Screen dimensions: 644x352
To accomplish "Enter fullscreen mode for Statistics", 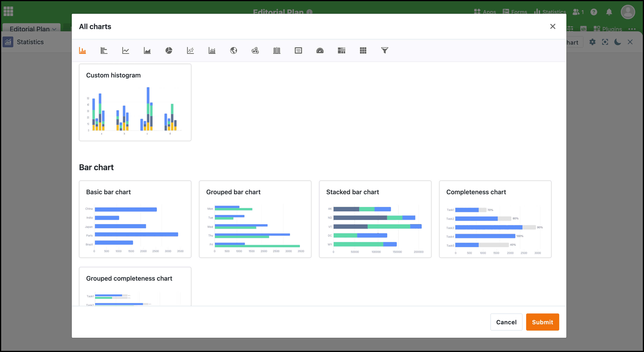I will coord(605,42).
